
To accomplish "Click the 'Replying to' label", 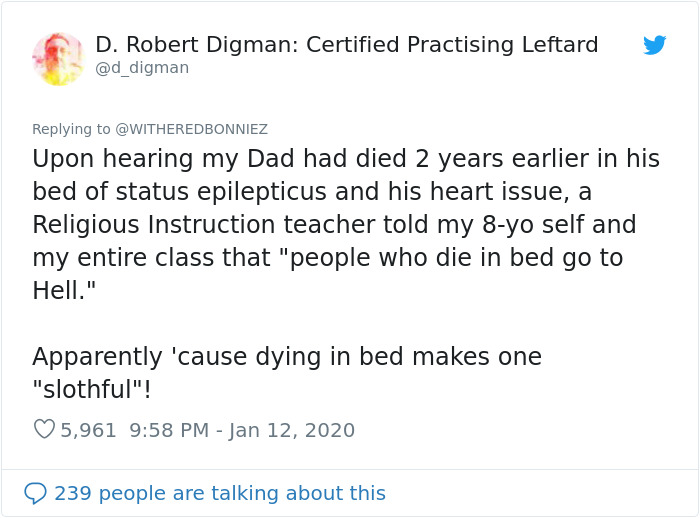I will tap(71, 129).
